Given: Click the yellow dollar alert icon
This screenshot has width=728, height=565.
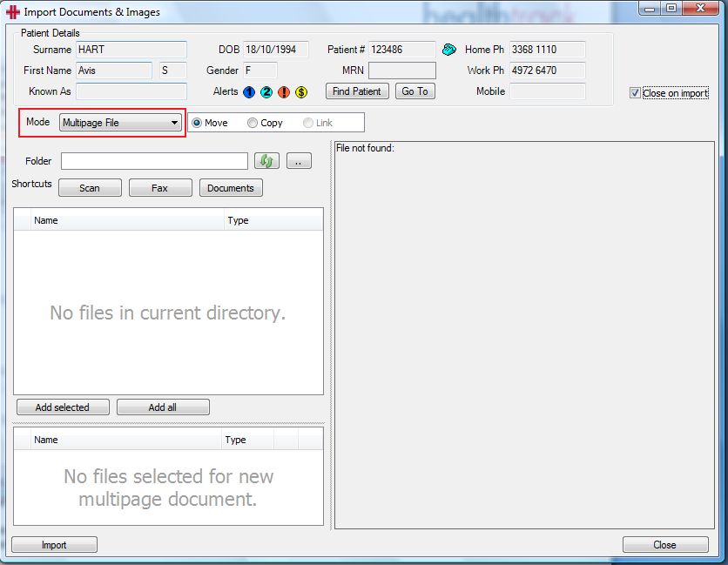Looking at the screenshot, I should tap(301, 92).
